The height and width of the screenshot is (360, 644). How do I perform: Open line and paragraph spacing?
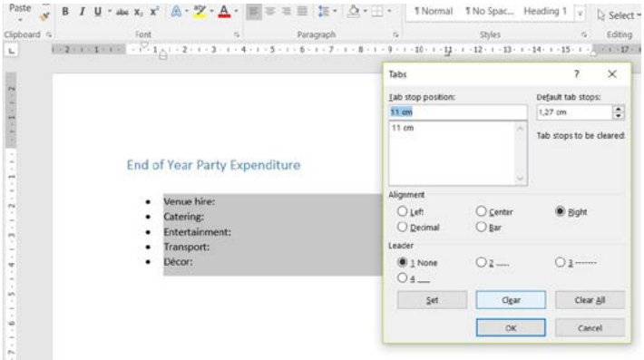[324, 12]
